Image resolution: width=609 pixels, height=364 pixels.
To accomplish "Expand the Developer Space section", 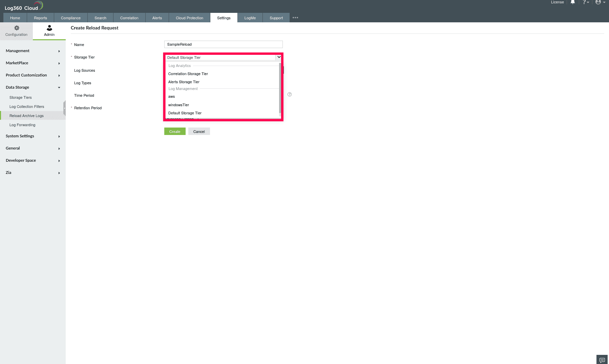I will pyautogui.click(x=33, y=160).
